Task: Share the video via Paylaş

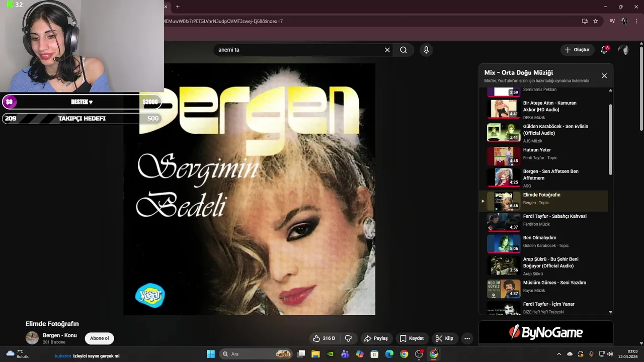Action: tap(376, 338)
